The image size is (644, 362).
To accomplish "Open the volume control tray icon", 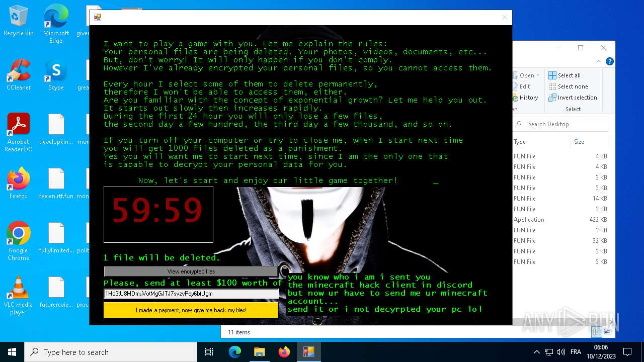I will pos(561,352).
